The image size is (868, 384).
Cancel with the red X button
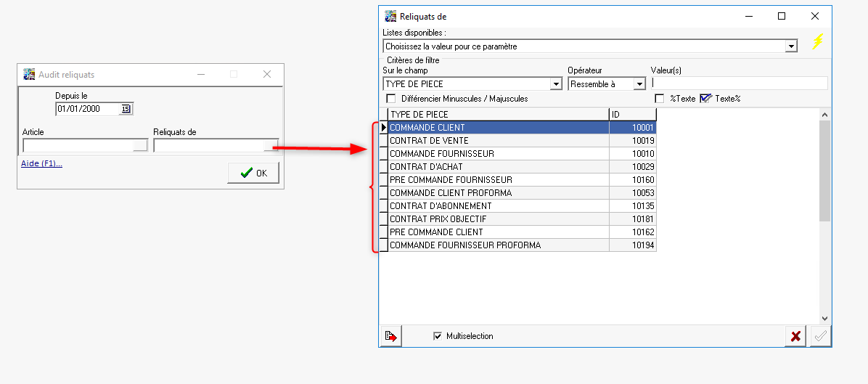coord(795,336)
